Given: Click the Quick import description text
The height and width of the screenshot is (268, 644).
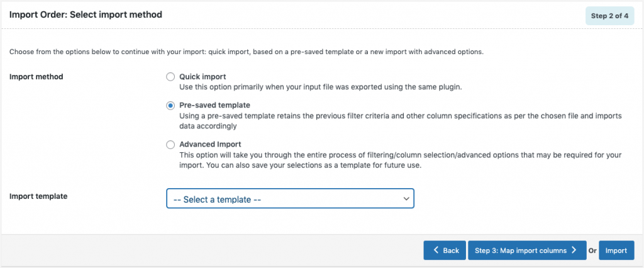Looking at the screenshot, I should point(321,87).
